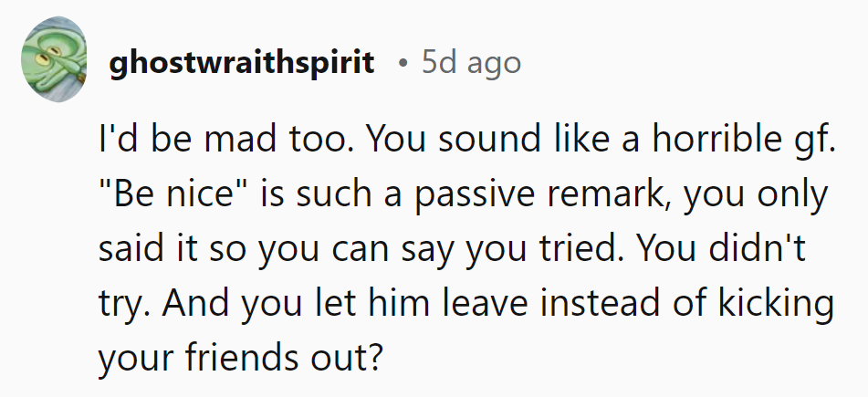
Task: Click the dot separator before the timestamp
Action: click(x=403, y=63)
